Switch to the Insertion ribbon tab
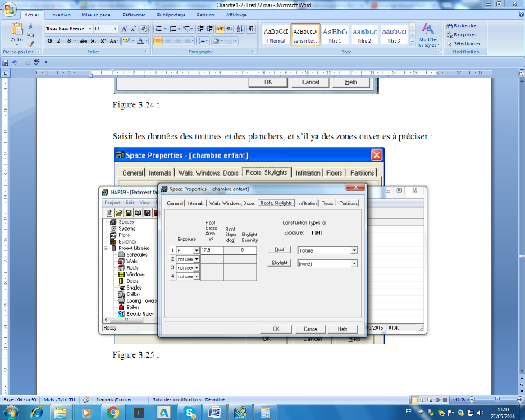This screenshot has height=420, width=525. [61, 14]
